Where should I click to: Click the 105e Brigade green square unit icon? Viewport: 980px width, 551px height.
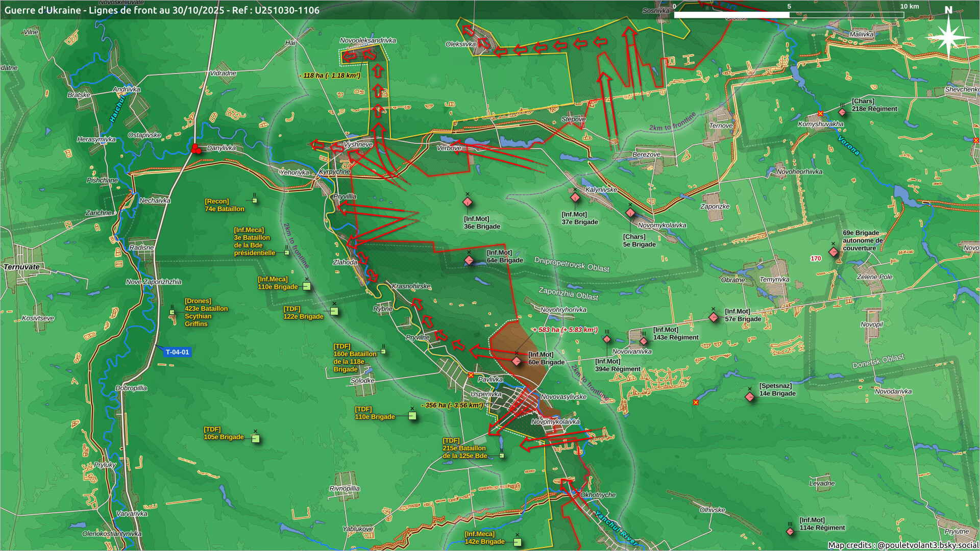256,439
